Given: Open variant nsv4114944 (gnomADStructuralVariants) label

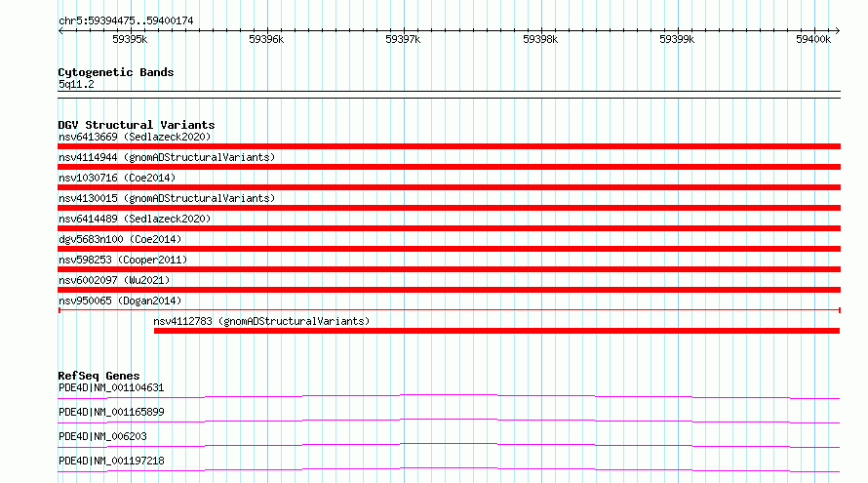Looking at the screenshot, I should tap(167, 157).
